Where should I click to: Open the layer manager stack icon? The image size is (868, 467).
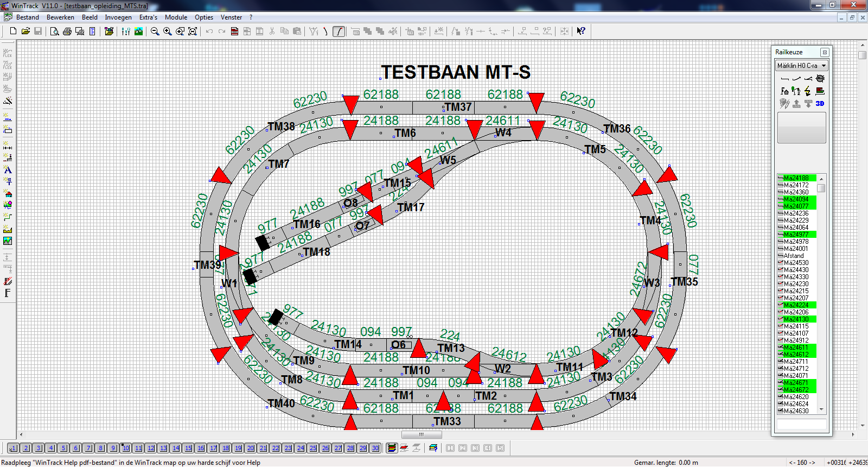coord(392,448)
